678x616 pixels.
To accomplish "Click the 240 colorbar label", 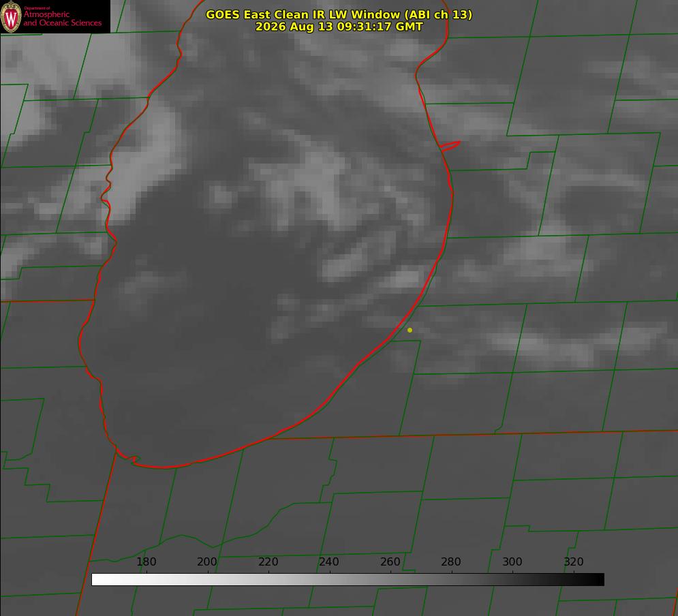I will pos(329,561).
